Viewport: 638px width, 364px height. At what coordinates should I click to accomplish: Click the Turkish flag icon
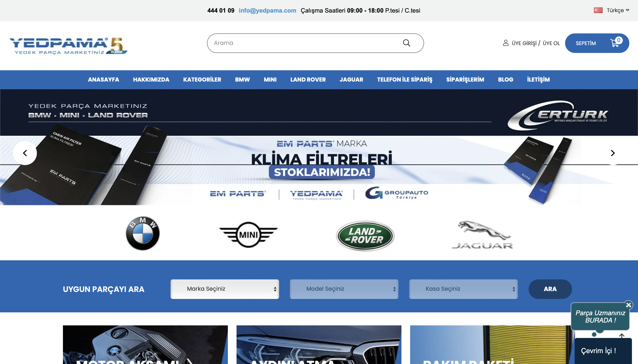[598, 10]
